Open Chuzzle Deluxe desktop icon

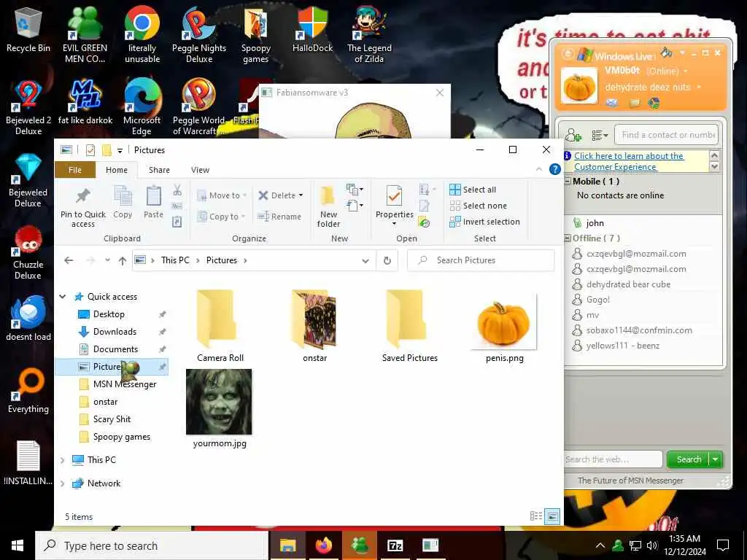click(x=28, y=252)
